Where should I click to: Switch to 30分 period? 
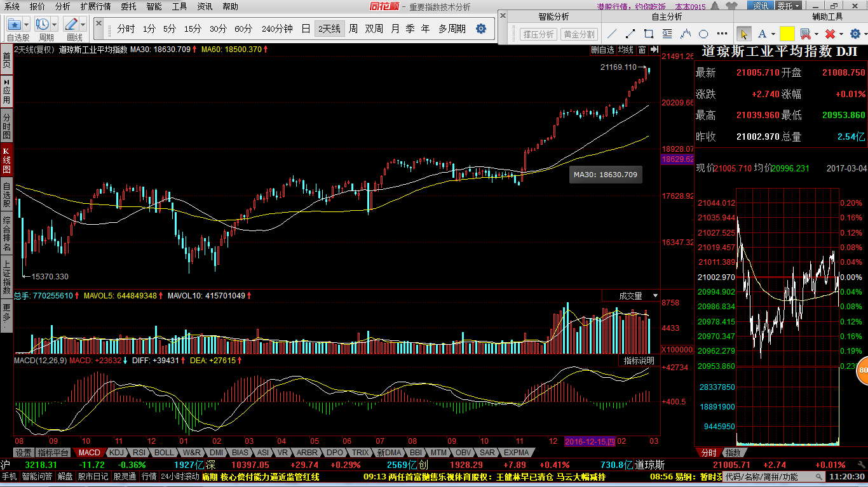point(218,29)
